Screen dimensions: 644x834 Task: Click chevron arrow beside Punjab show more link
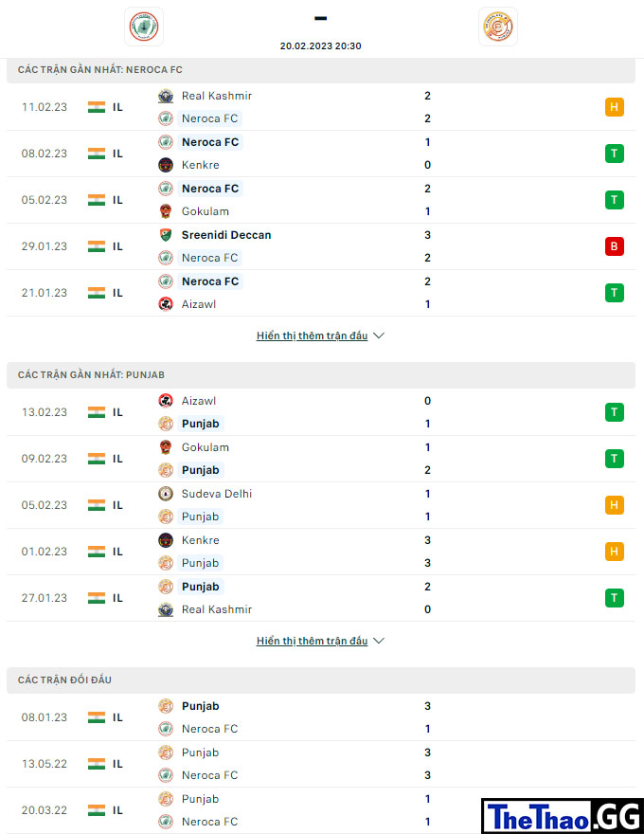(379, 641)
